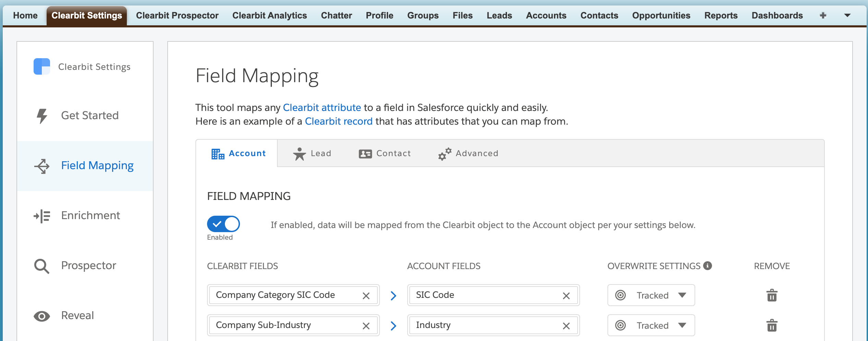Click the Overwrite Settings info icon
Screen dimensions: 868x341
[708, 266]
